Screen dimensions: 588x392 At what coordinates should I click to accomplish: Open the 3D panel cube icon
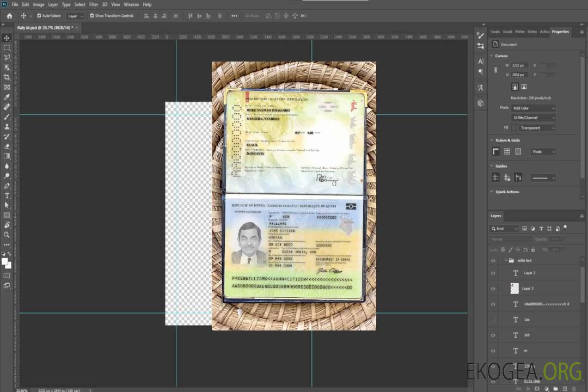click(x=481, y=103)
